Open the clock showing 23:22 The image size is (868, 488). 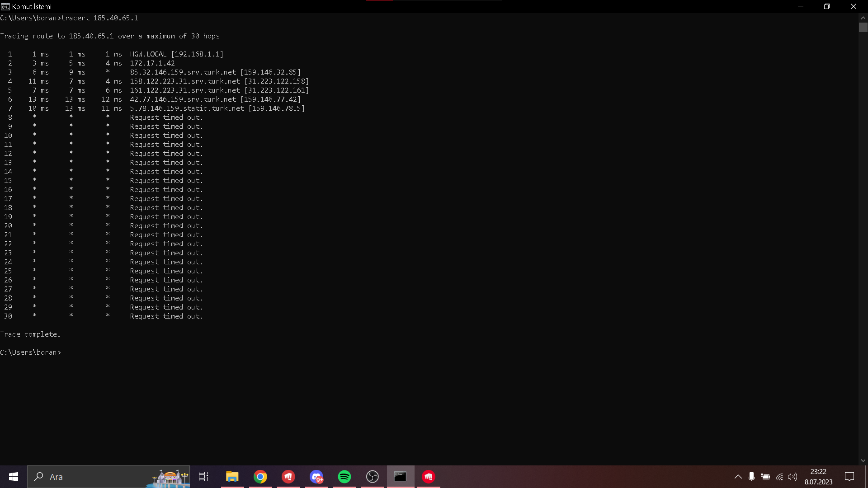point(818,477)
